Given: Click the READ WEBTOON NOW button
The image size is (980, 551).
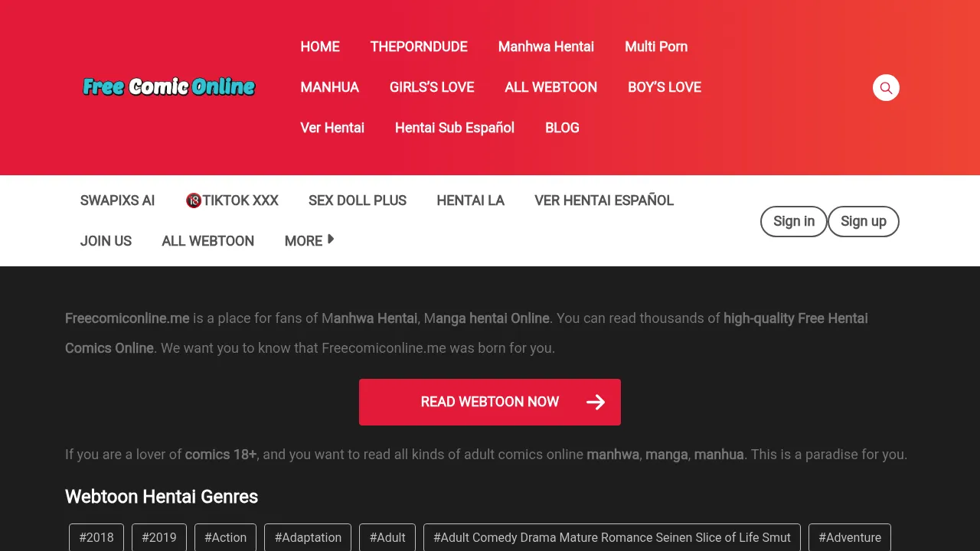Looking at the screenshot, I should point(489,403).
